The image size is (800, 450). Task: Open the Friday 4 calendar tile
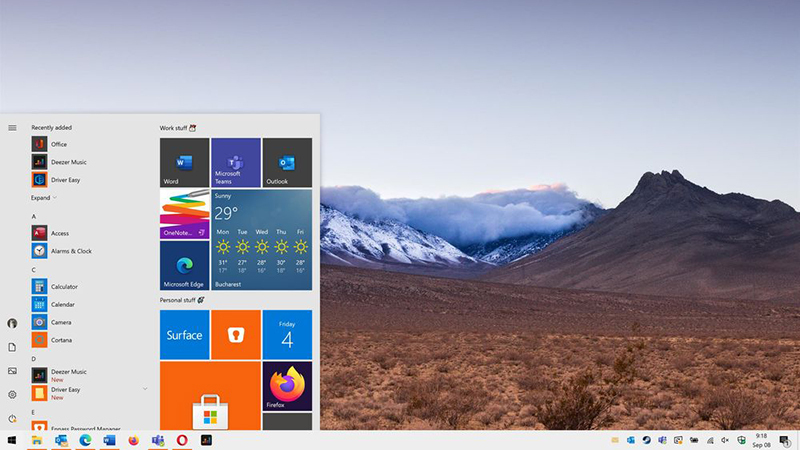[x=287, y=335]
